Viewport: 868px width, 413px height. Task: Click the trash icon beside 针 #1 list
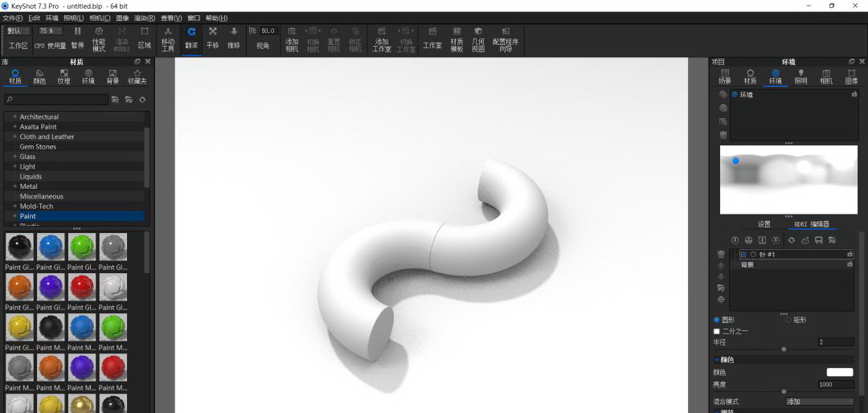[721, 254]
